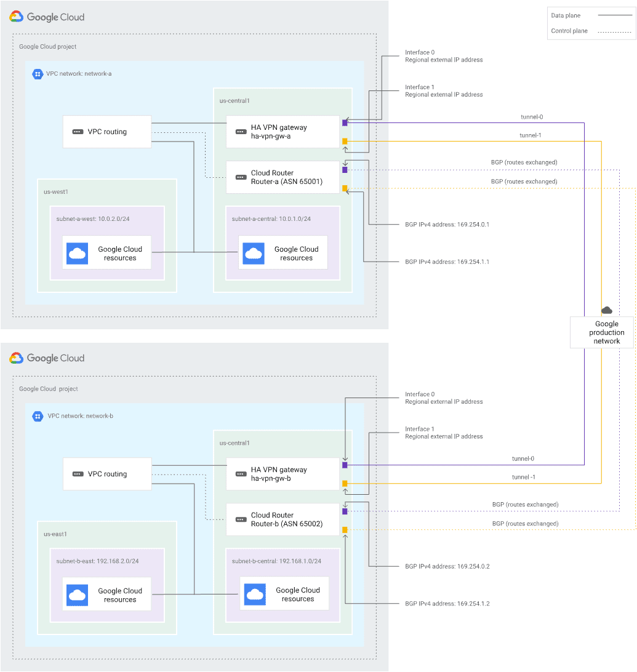This screenshot has width=637, height=672.
Task: Click the purple BGP square on Router-b
Action: coord(345,512)
